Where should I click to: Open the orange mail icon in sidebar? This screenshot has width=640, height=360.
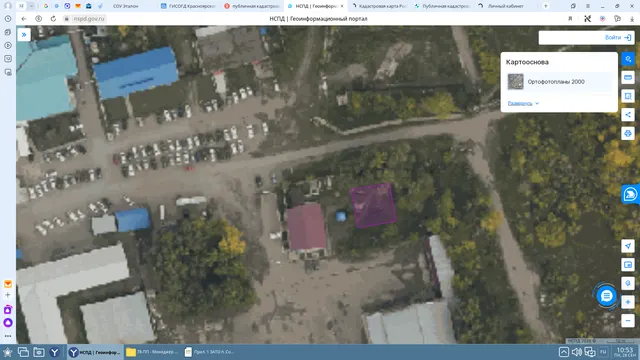click(x=8, y=284)
